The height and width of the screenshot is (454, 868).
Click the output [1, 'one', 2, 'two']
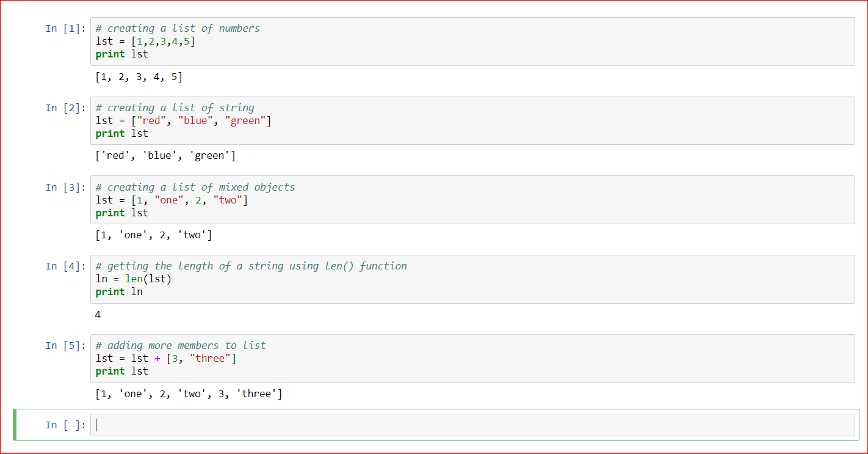coord(154,235)
